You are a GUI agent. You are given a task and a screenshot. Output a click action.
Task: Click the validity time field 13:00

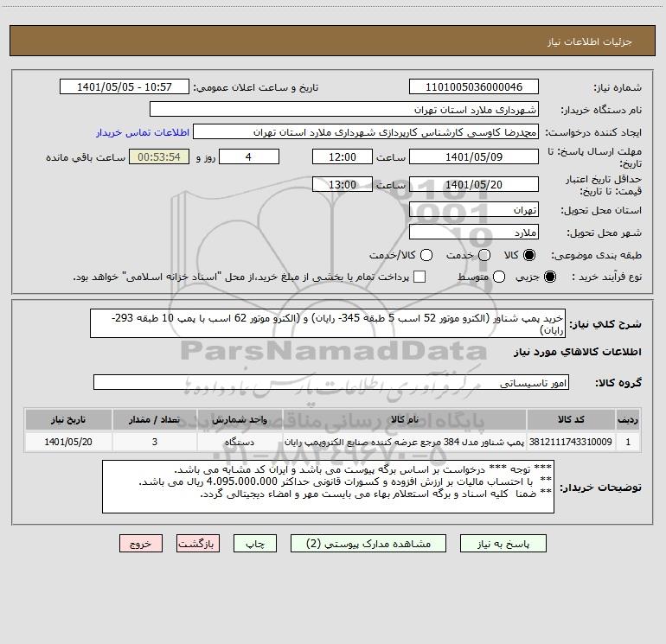343,185
